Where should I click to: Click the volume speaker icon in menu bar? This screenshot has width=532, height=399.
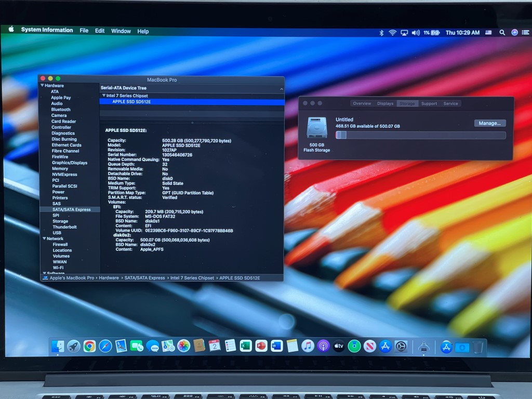416,33
